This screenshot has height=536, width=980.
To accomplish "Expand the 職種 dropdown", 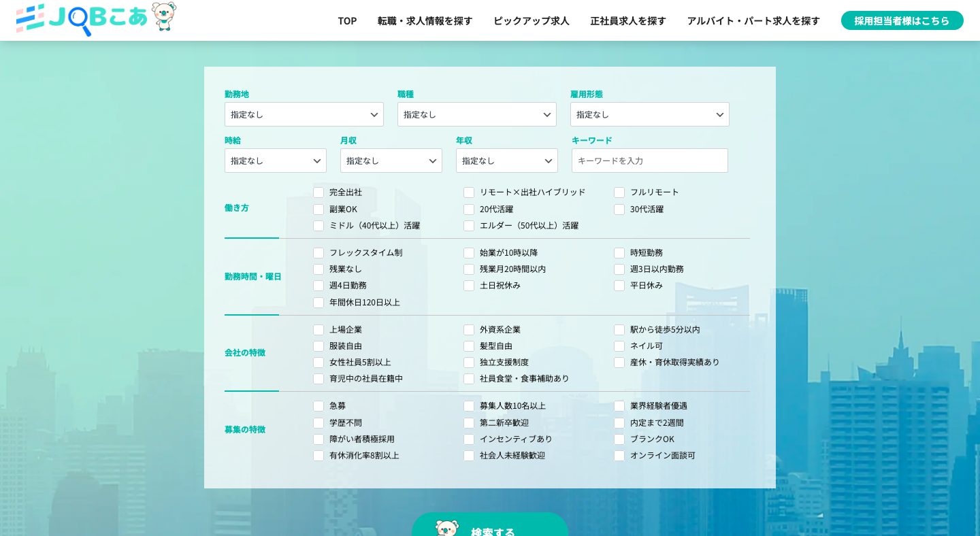I will click(477, 114).
